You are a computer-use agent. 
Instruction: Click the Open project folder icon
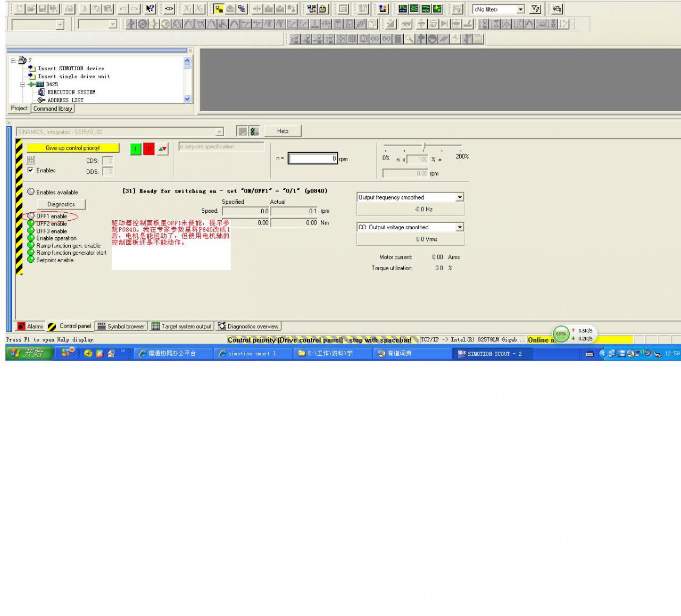pyautogui.click(x=31, y=9)
